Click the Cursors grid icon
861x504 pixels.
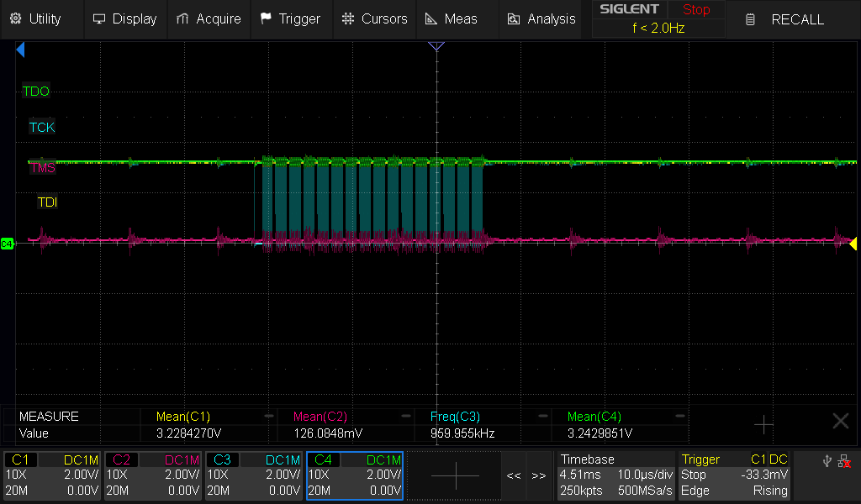pos(348,18)
